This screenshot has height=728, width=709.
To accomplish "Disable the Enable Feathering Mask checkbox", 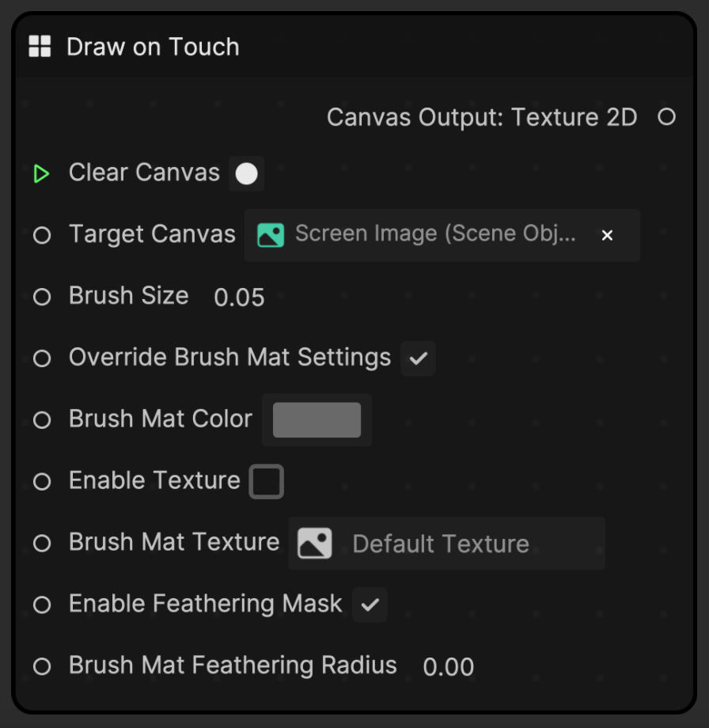I will click(x=370, y=605).
